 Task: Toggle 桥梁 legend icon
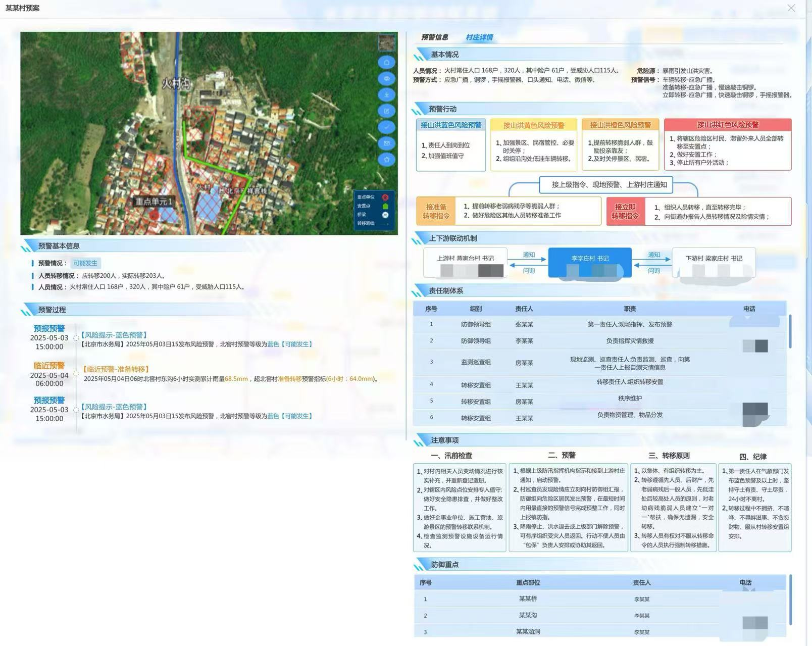385,215
